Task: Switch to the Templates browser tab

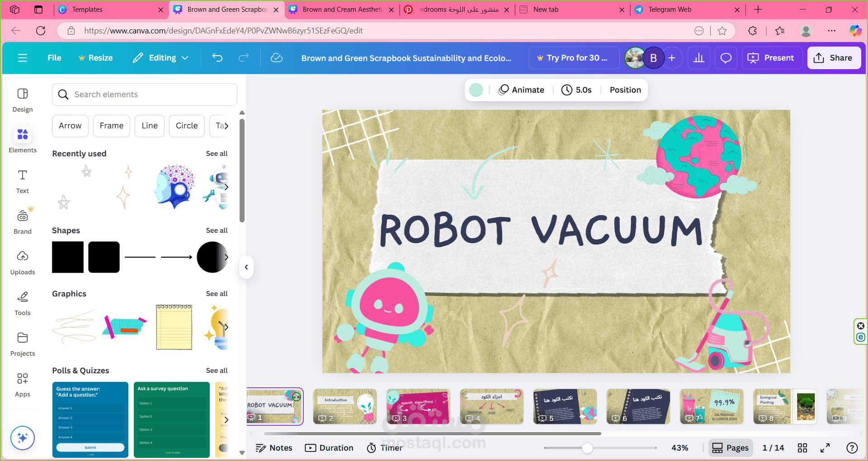Action: pos(111,9)
